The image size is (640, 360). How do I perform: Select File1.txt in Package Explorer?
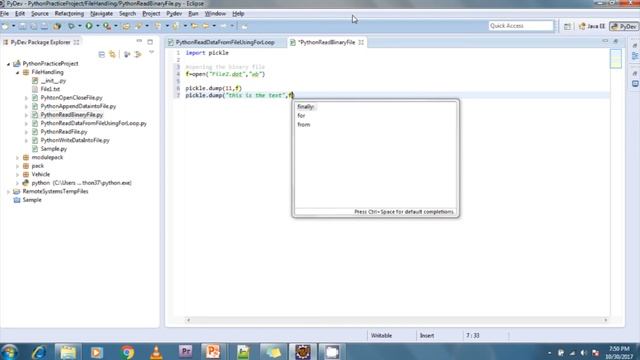click(50, 89)
